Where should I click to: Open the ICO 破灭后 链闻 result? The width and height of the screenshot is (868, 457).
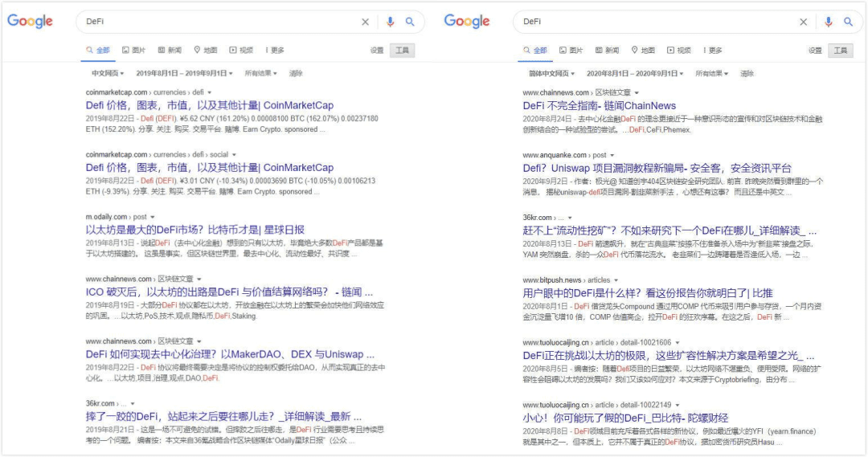(x=229, y=292)
